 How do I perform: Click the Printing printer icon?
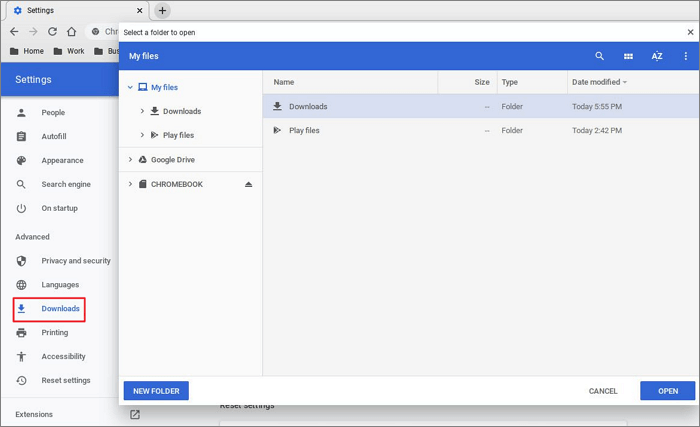coord(21,332)
